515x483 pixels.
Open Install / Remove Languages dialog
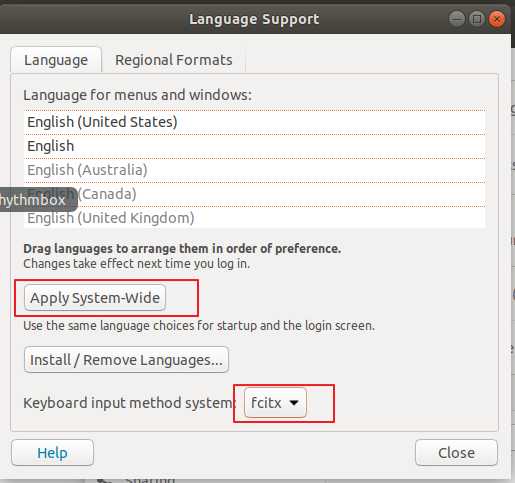pyautogui.click(x=126, y=360)
